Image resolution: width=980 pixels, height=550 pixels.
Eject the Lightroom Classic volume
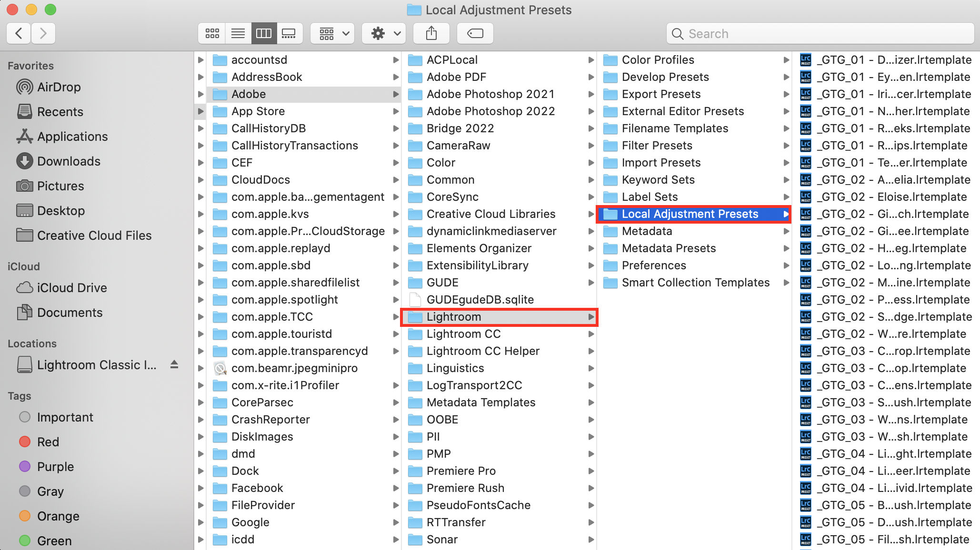click(174, 364)
